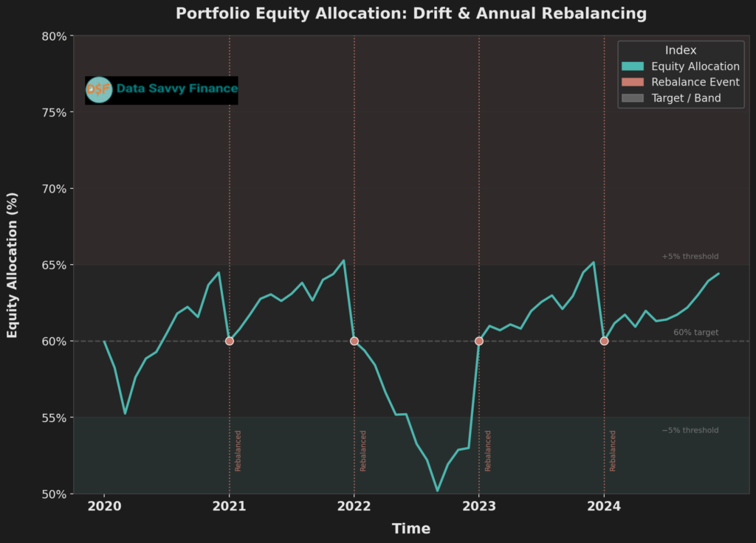Click the 2020 x-axis tick label
The image size is (756, 543).
[104, 506]
